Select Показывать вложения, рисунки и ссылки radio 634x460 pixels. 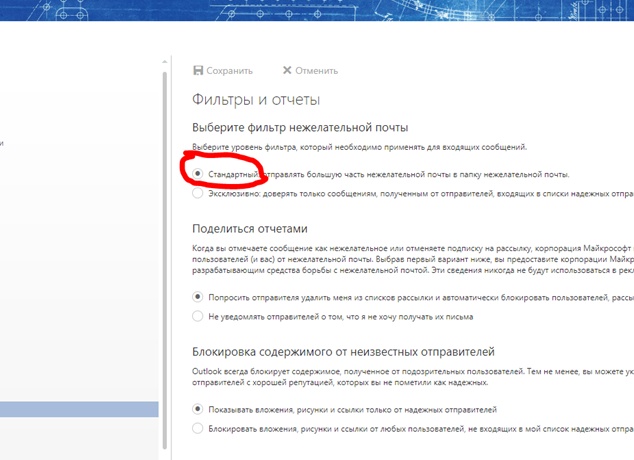click(x=197, y=409)
